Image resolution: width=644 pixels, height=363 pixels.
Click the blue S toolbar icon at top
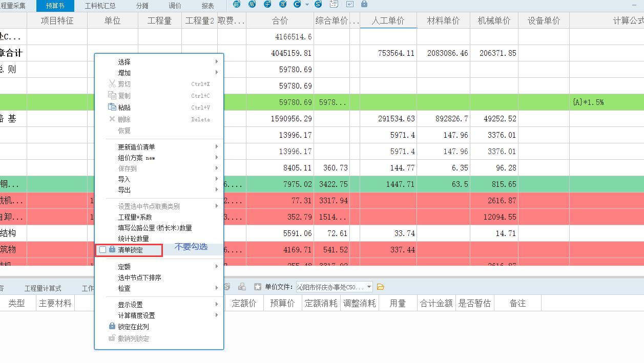click(318, 4)
